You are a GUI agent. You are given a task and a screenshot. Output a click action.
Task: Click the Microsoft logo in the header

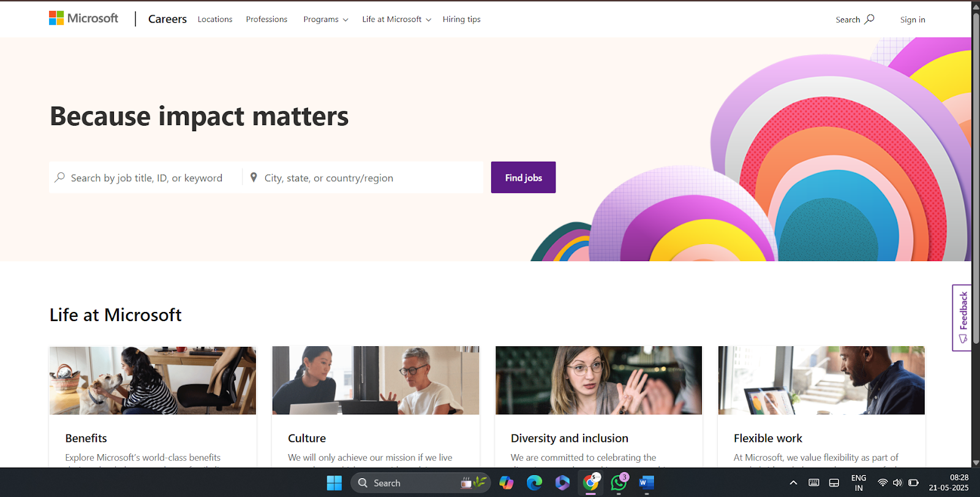pyautogui.click(x=84, y=18)
